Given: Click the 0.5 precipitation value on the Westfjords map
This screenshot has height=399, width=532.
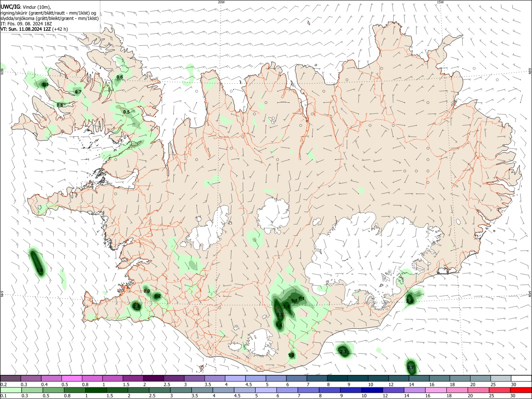Looking at the screenshot, I should pyautogui.click(x=126, y=112).
